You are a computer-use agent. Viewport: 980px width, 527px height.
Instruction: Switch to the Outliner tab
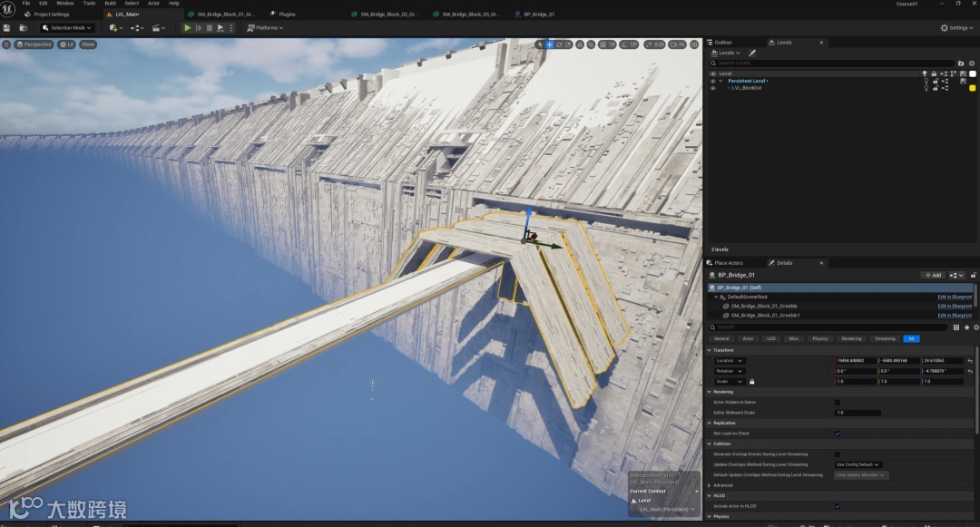[x=722, y=43]
